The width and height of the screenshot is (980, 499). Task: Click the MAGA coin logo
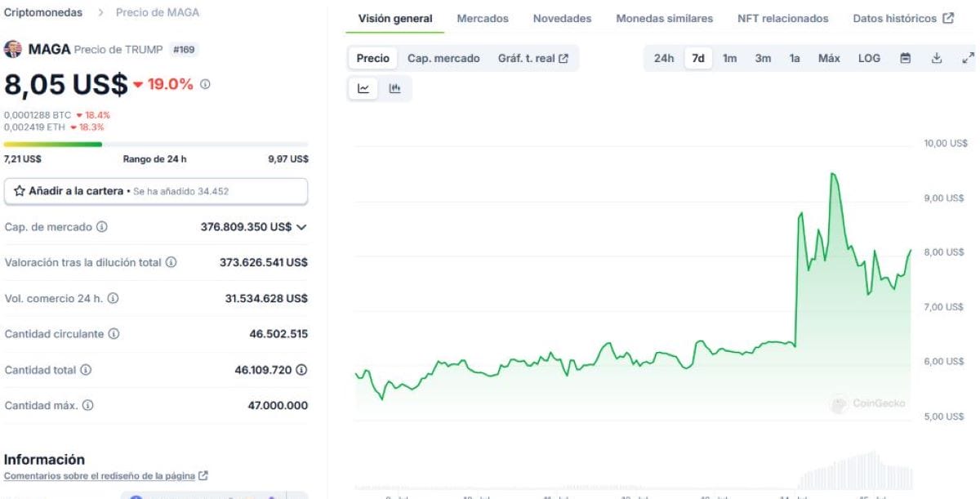pos(13,49)
